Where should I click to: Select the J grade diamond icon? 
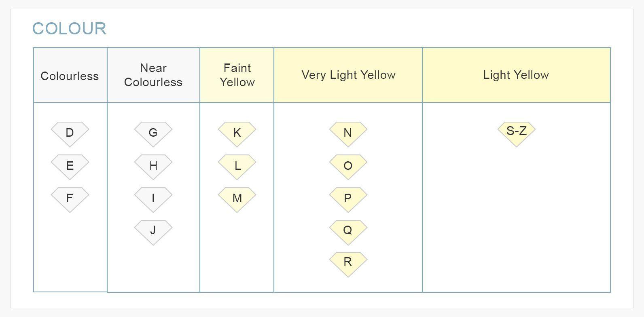153,231
